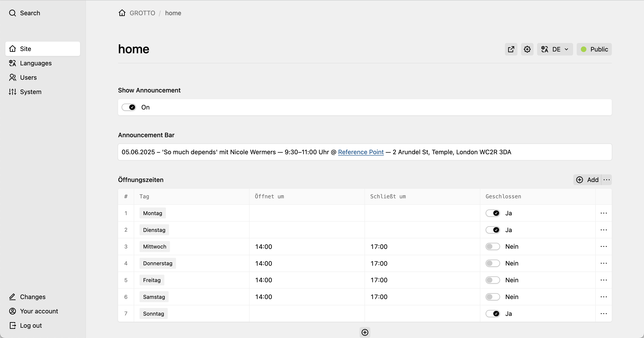The width and height of the screenshot is (644, 338).
Task: Open row options for Mittwoch
Action: pyautogui.click(x=604, y=247)
